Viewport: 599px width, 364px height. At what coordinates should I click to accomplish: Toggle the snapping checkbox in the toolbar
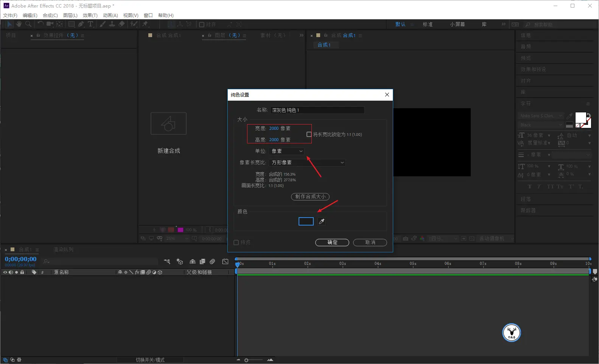point(202,25)
